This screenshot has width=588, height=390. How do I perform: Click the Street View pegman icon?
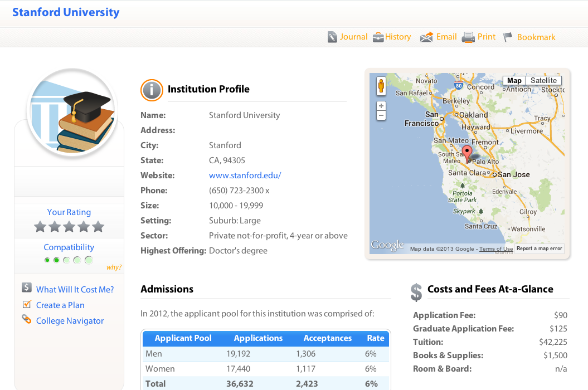[x=381, y=86]
